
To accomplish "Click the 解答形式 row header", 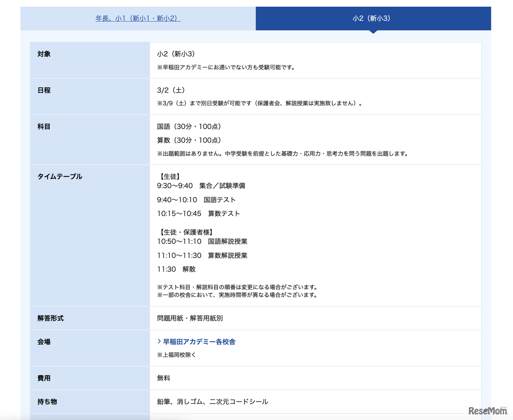I will point(50,318).
